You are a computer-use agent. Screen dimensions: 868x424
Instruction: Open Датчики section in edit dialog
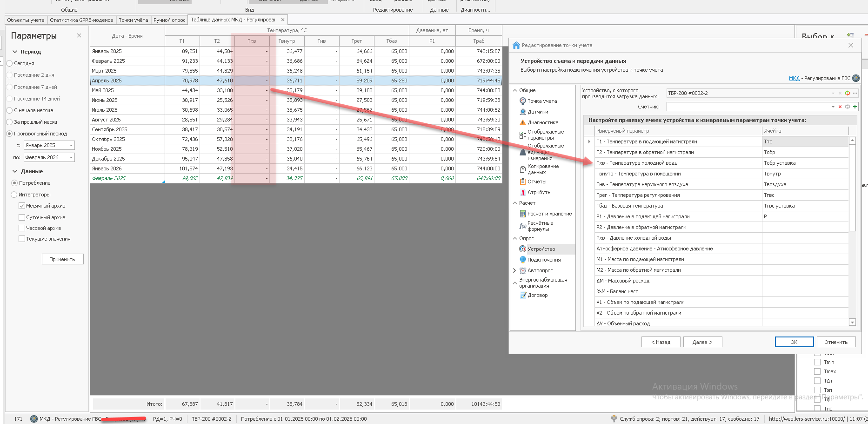pyautogui.click(x=537, y=112)
